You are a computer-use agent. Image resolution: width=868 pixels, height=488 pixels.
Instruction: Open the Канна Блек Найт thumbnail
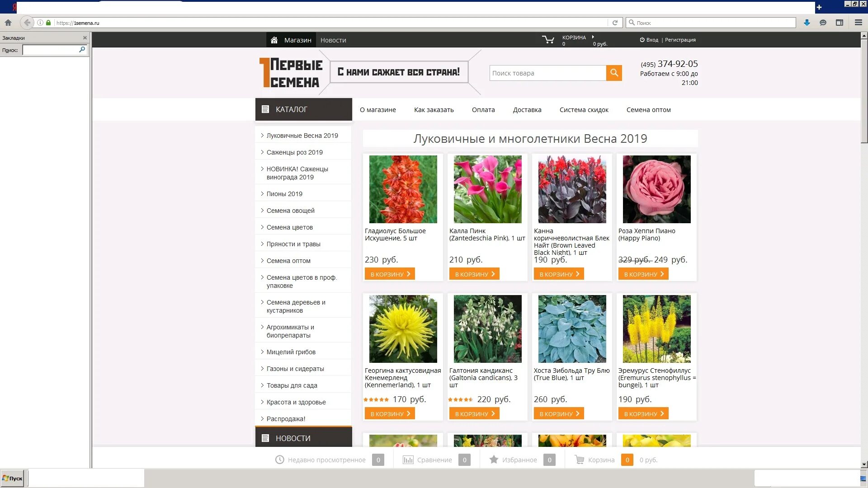(572, 189)
